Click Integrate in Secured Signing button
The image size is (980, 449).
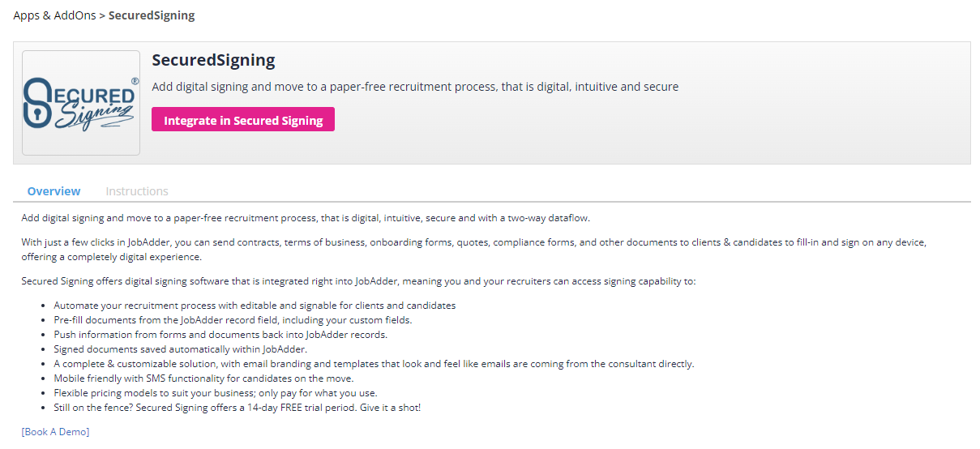coord(243,119)
